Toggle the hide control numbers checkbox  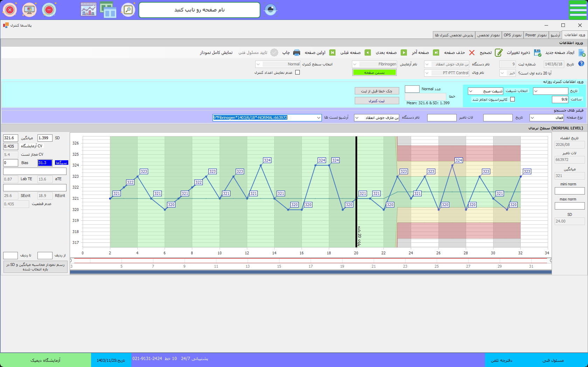tap(298, 72)
